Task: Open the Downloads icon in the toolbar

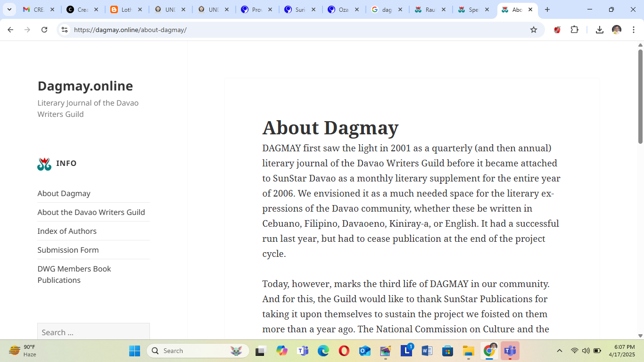Action: pyautogui.click(x=599, y=29)
